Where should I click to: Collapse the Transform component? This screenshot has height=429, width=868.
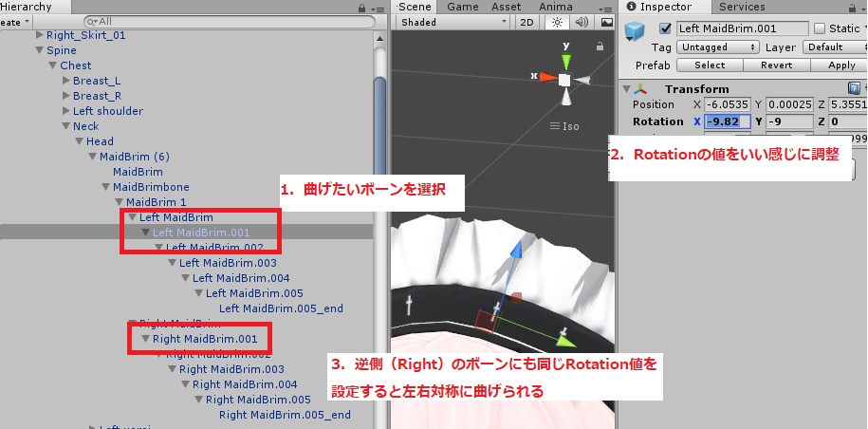click(x=627, y=89)
